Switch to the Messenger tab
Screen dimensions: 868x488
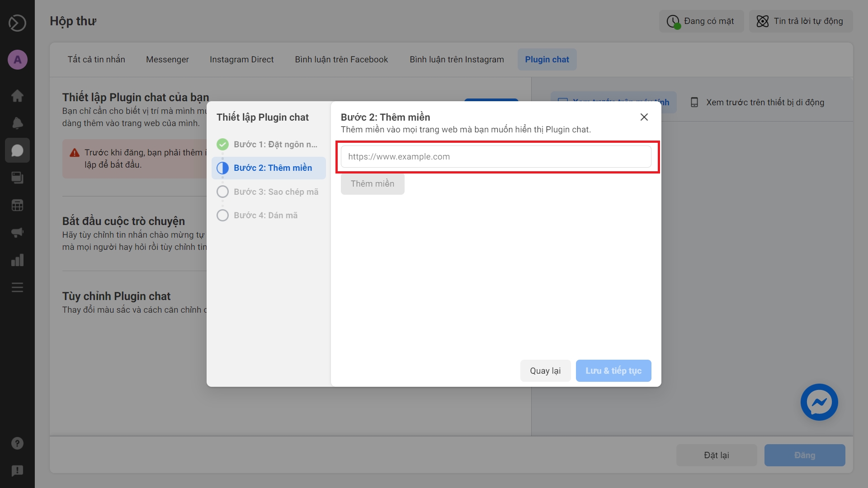point(167,60)
